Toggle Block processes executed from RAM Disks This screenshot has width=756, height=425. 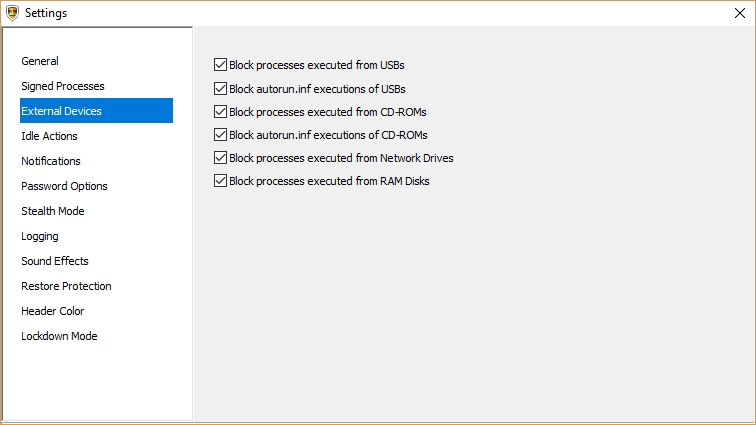221,181
